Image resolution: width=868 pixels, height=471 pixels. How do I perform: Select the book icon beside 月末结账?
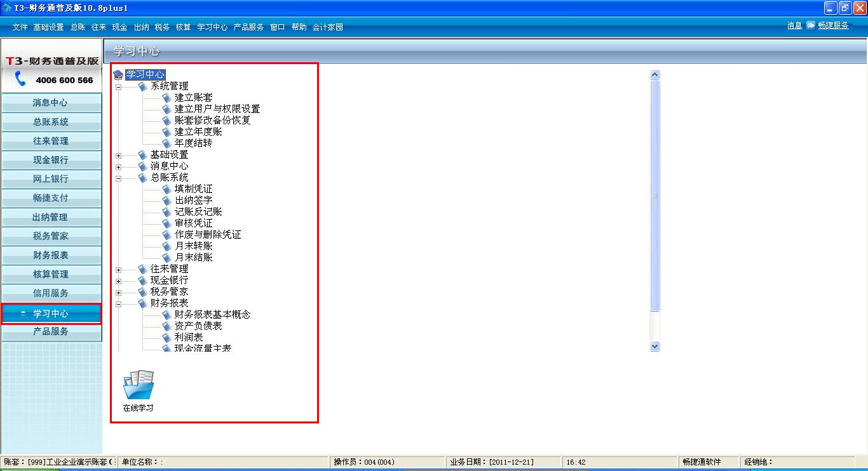click(x=166, y=258)
